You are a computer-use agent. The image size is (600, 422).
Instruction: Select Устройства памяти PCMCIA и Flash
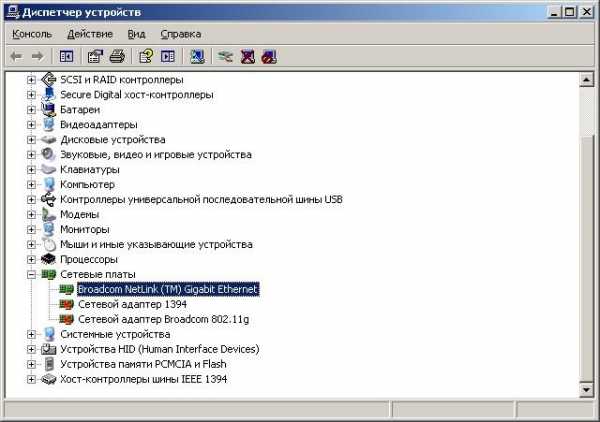(x=143, y=364)
